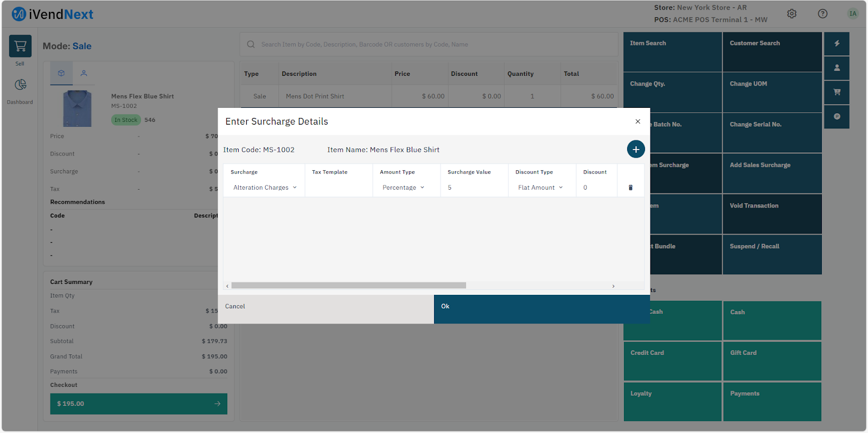Click the Surcharge Value input field
Image resolution: width=868 pixels, height=433 pixels.
(472, 188)
